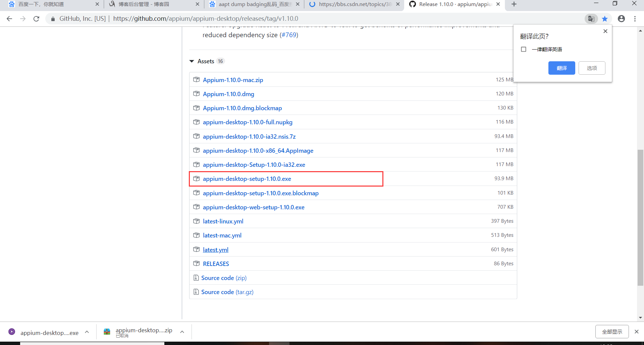Click the appium-desktop exe download icon
This screenshot has width=644, height=345.
12,332
